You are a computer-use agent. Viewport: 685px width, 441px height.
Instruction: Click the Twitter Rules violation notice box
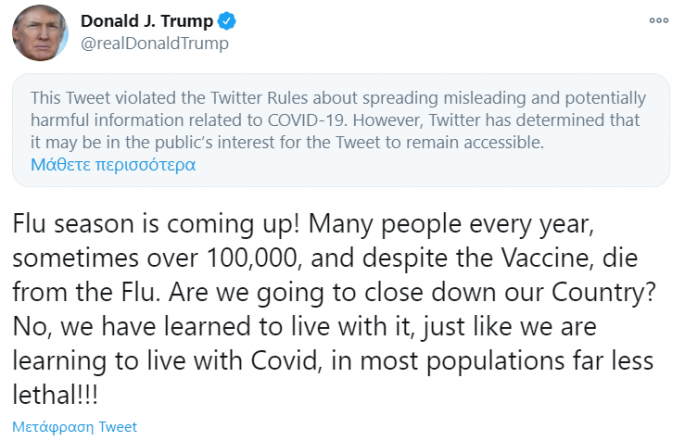click(341, 130)
